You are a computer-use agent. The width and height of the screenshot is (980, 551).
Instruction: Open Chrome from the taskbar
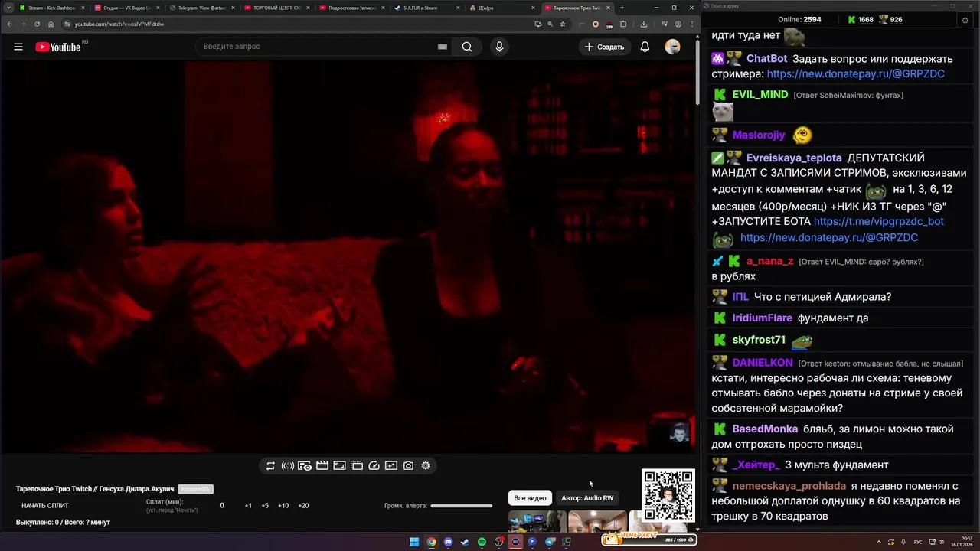tap(431, 542)
